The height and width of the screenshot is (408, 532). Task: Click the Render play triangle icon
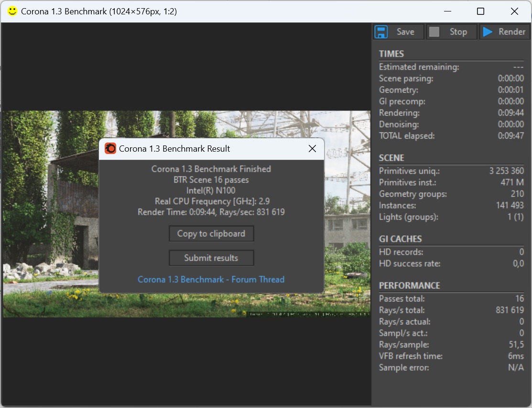click(488, 32)
